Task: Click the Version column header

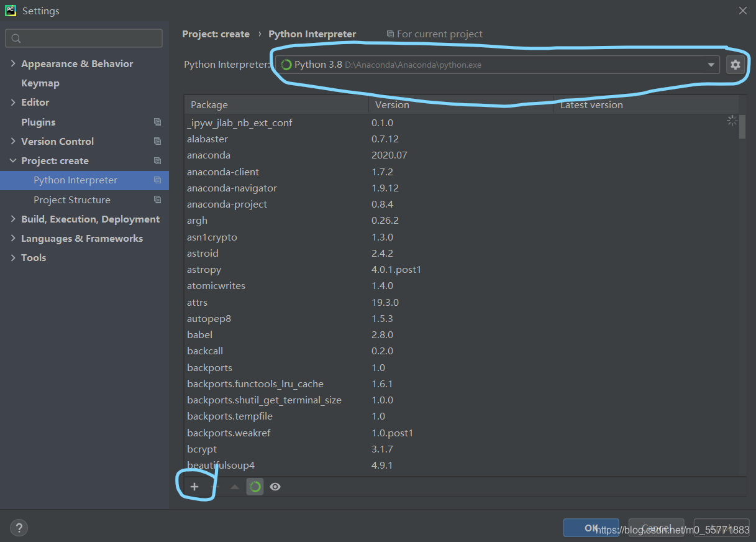Action: click(x=391, y=104)
